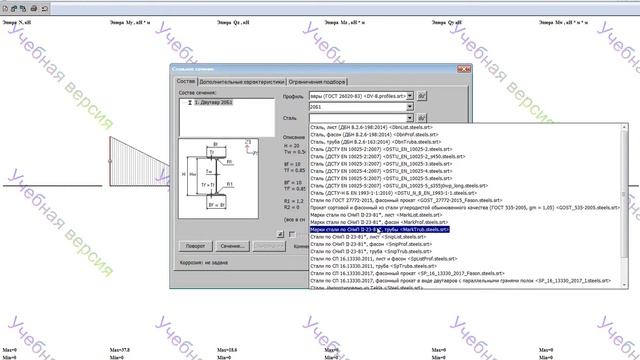Click the small arrow icon below the section parameters

point(280,234)
